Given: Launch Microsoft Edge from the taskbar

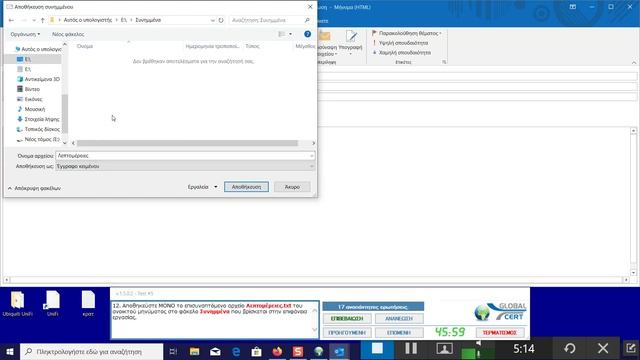Looking at the screenshot, I should coord(236,351).
